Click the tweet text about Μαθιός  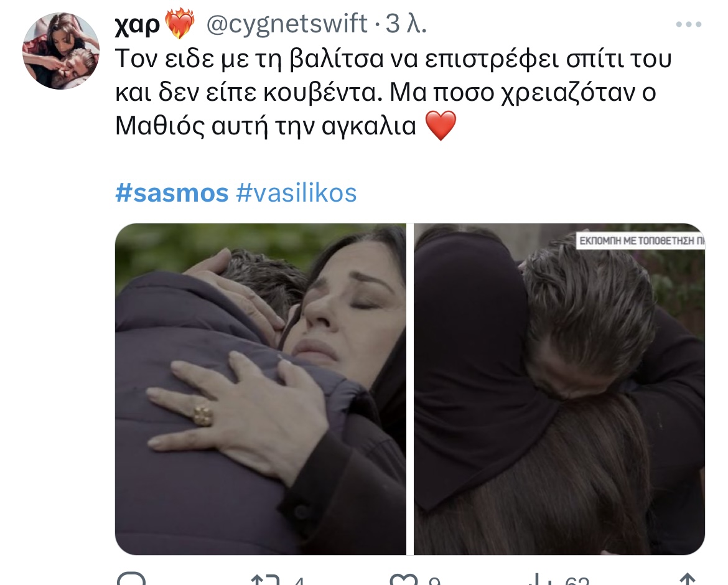[x=394, y=92]
